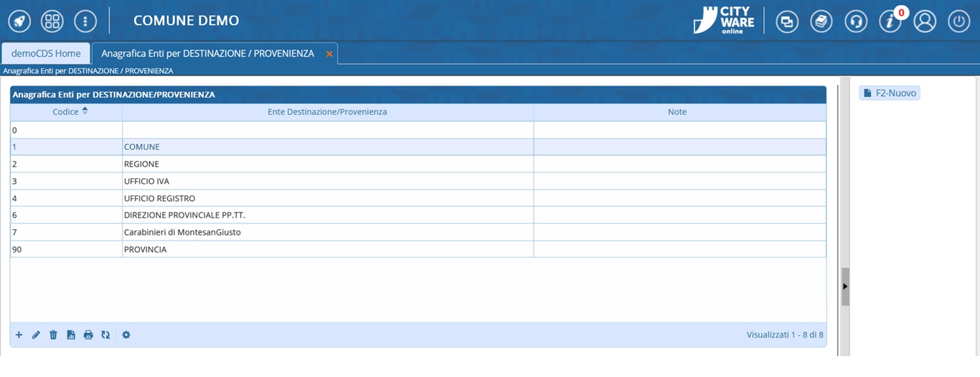Image resolution: width=980 pixels, height=377 pixels.
Task: Click the trash delete record icon
Action: click(53, 335)
